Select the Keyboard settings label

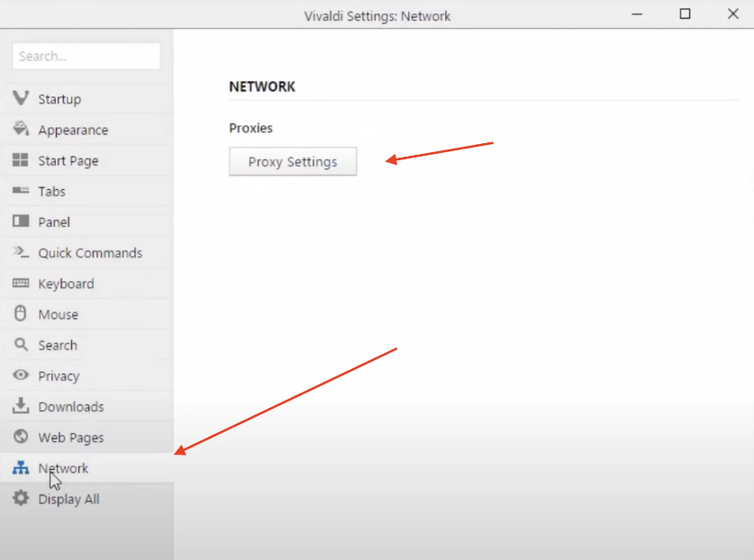pos(67,284)
